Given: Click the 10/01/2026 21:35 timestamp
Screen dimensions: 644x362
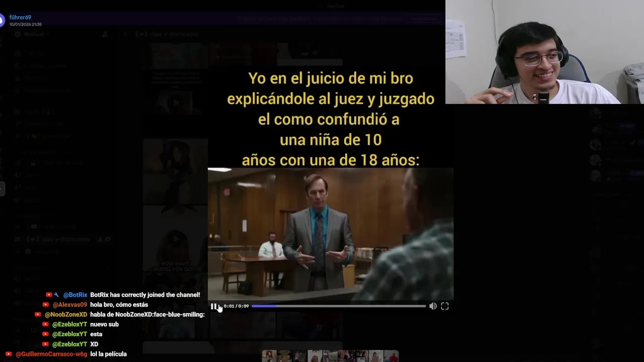Looking at the screenshot, I should tap(25, 24).
